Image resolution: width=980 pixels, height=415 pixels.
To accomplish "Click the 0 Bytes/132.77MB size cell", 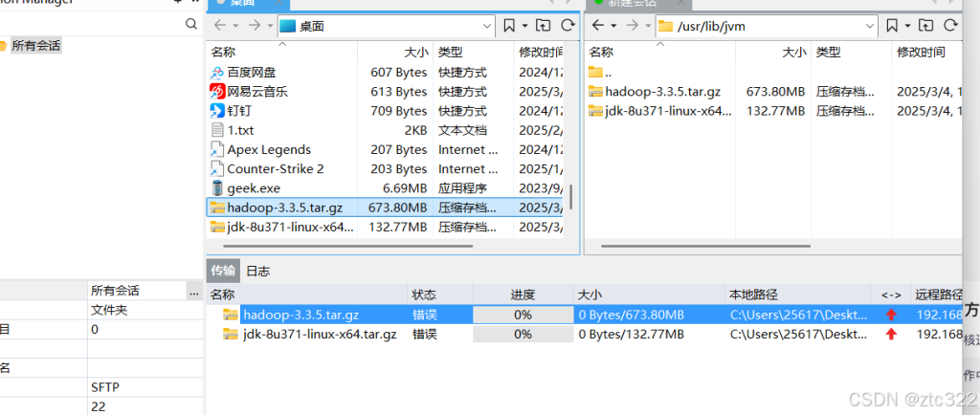I will [x=632, y=334].
